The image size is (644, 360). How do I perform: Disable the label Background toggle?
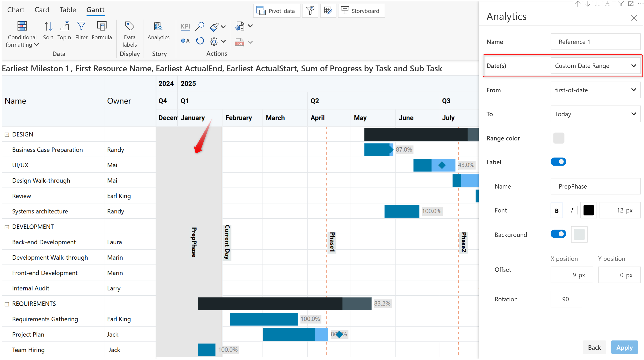point(558,234)
